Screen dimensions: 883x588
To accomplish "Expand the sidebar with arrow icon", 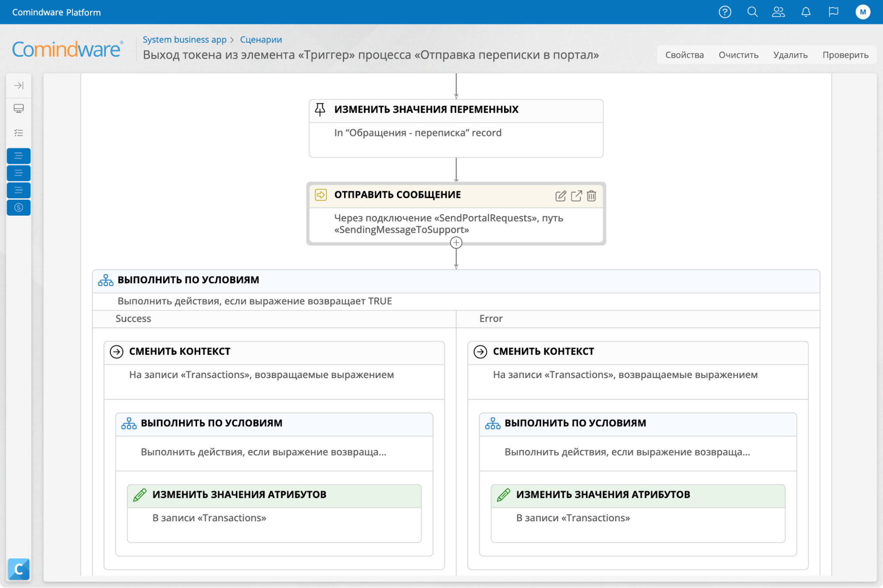I will (x=19, y=85).
